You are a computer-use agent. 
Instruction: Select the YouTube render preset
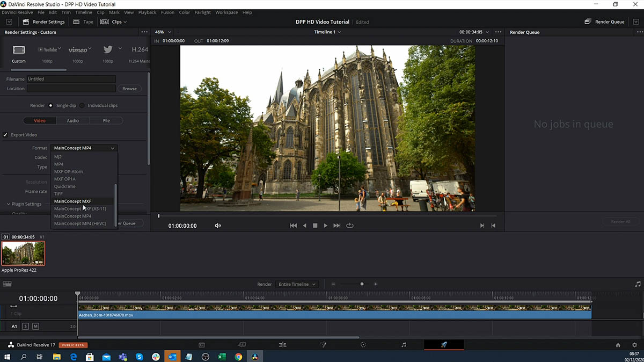(x=48, y=50)
